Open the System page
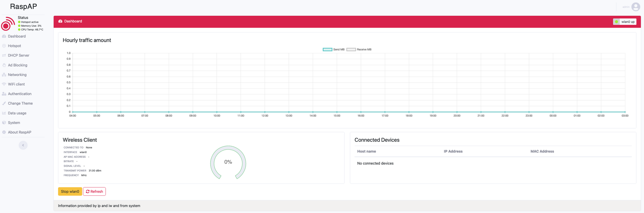Viewport: 644px width, 213px height. 14,123
